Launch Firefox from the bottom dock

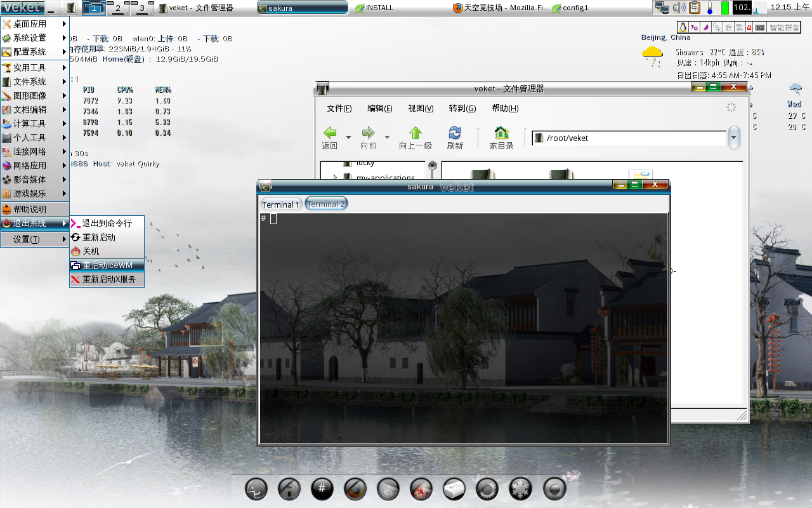tap(355, 489)
